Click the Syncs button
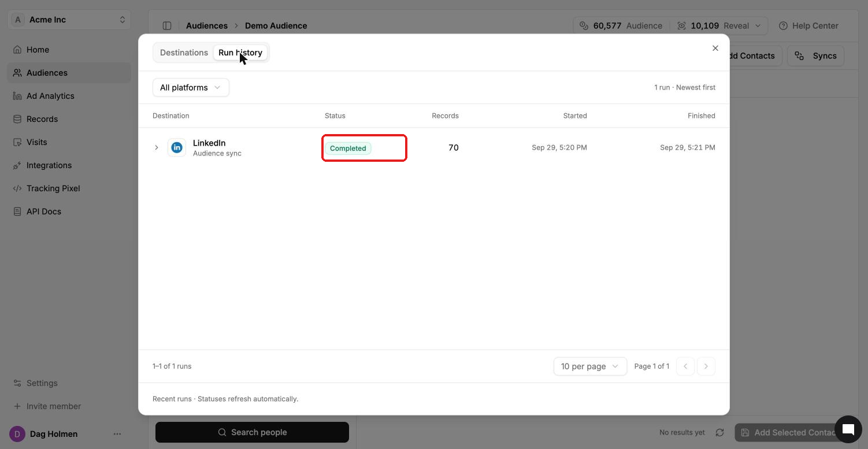Screen dimensions: 868x449 click(815, 55)
